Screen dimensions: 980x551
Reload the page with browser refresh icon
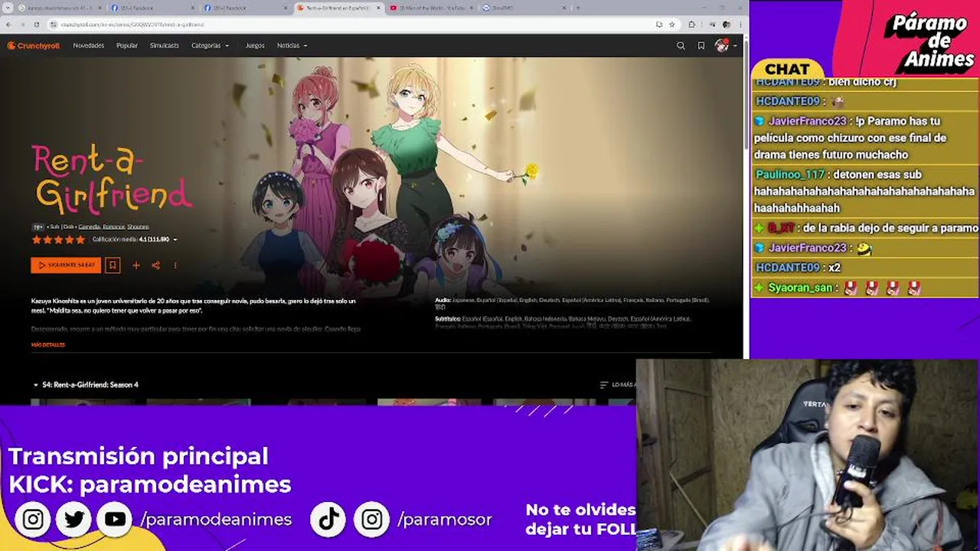(x=38, y=24)
